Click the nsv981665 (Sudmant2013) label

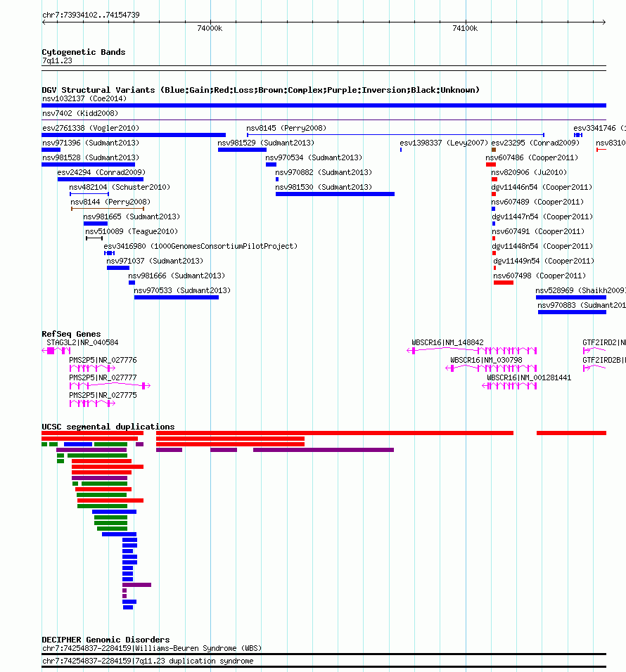[132, 217]
